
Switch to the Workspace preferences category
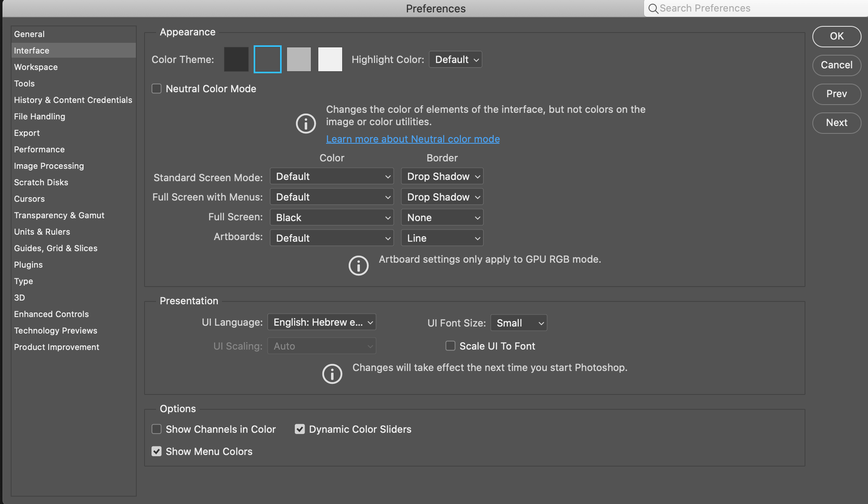[x=36, y=67]
